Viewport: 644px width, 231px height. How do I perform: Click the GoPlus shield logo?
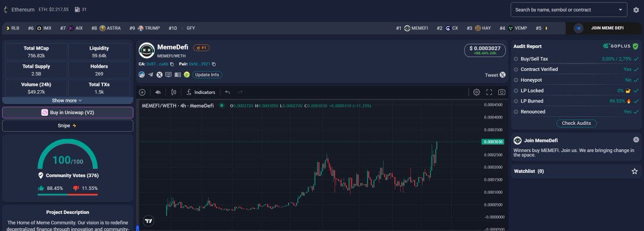[636, 46]
